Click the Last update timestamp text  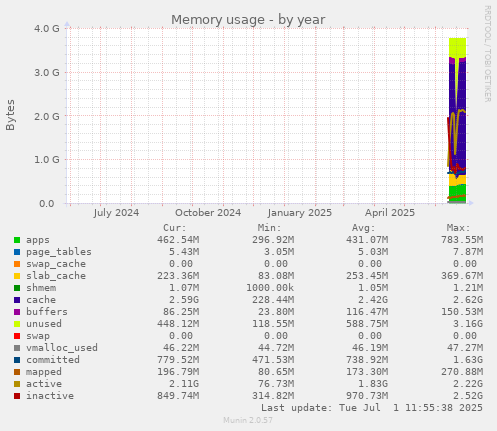(x=372, y=408)
